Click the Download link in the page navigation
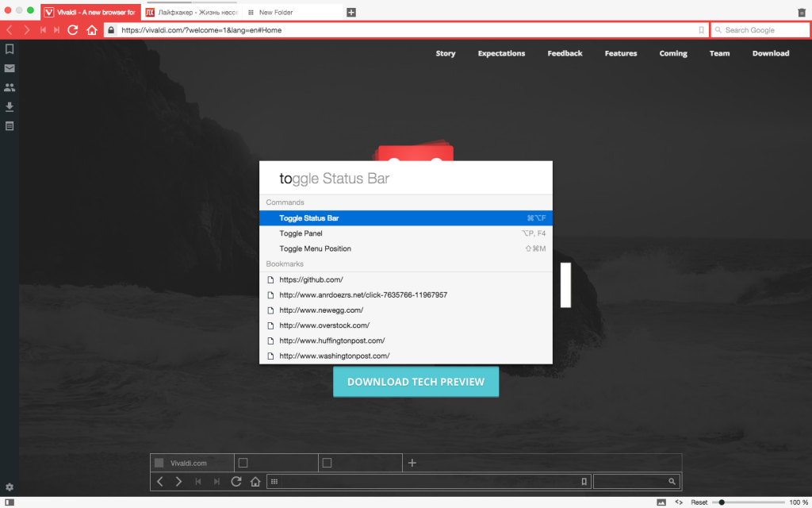 771,53
